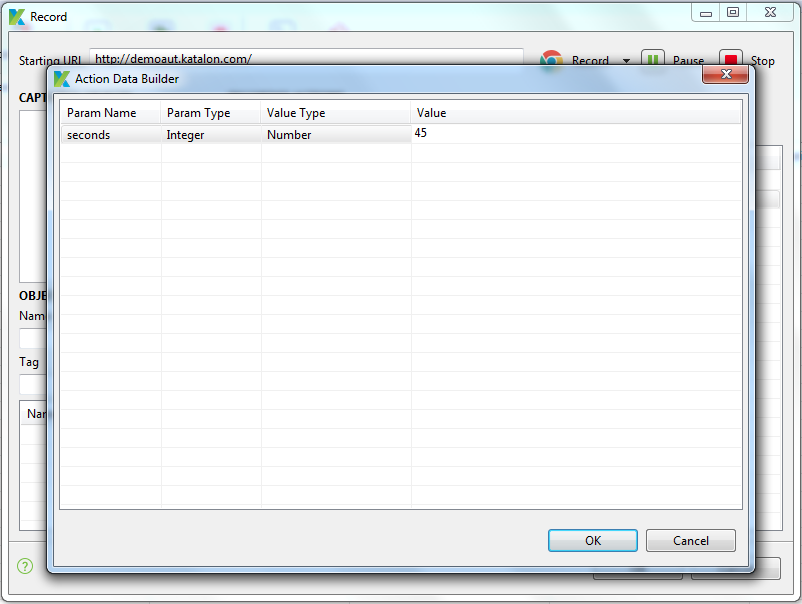The height and width of the screenshot is (604, 802).
Task: Click the Katalon logo in Action Data Builder title
Action: [62, 79]
